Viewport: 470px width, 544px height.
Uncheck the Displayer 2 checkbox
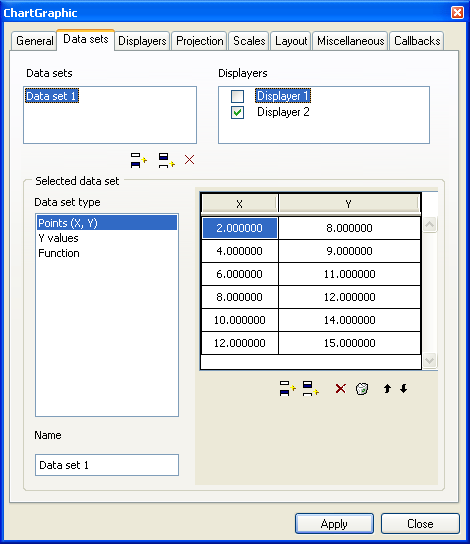tap(238, 112)
